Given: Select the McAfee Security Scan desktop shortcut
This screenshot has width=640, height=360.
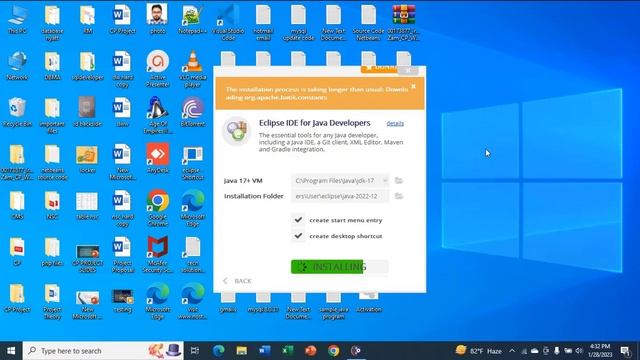Looking at the screenshot, I should click(158, 255).
